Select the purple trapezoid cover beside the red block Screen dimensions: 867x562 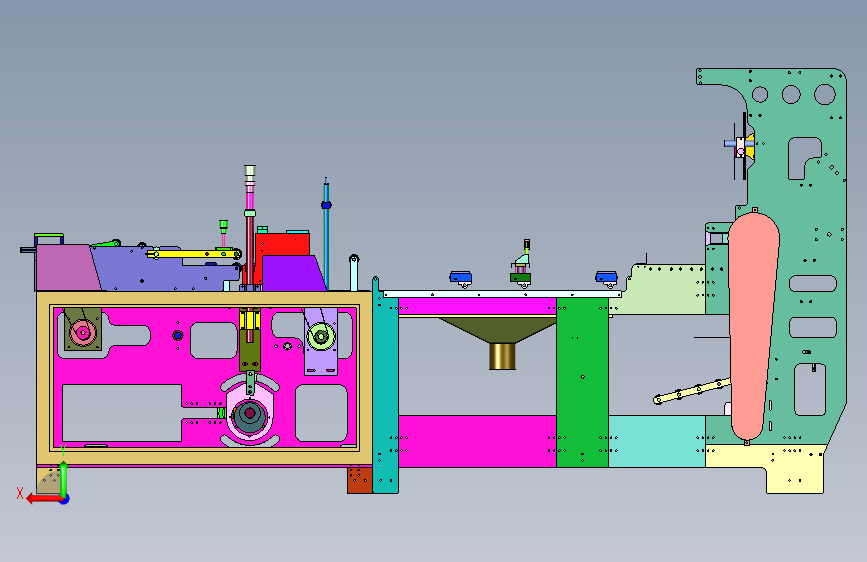(x=293, y=273)
